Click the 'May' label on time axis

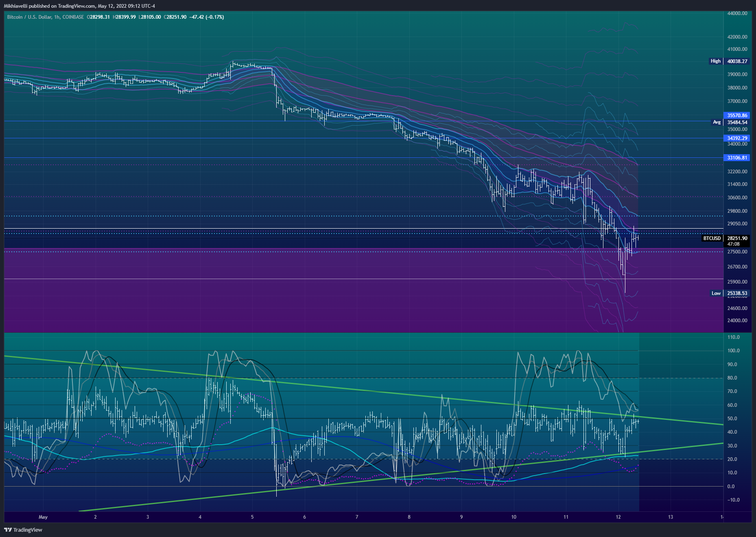(x=43, y=517)
